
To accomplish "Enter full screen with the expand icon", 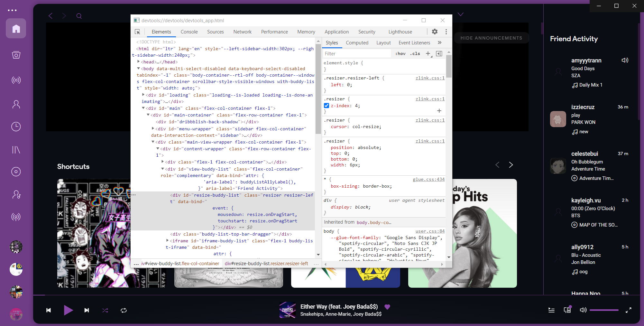I will tap(629, 310).
